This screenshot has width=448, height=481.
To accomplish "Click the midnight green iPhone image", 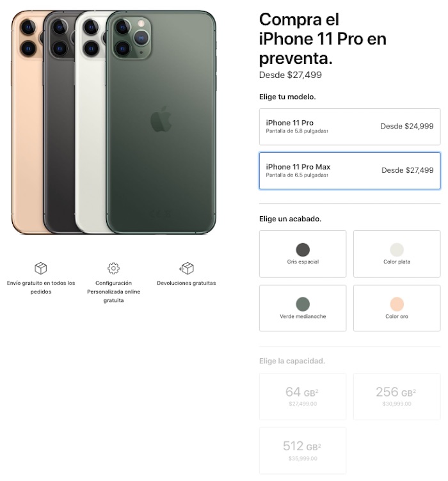I will (161, 123).
